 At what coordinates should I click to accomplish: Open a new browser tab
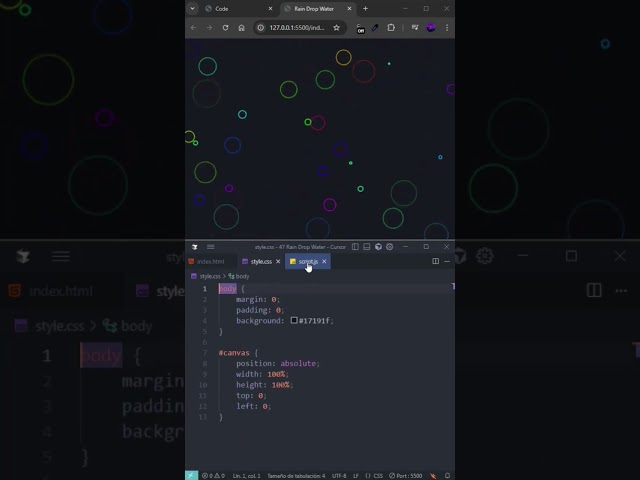coord(365,9)
